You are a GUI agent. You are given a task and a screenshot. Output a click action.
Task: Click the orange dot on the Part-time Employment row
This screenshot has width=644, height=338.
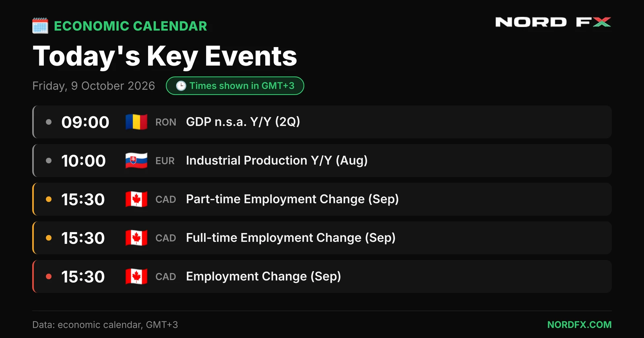tap(49, 199)
